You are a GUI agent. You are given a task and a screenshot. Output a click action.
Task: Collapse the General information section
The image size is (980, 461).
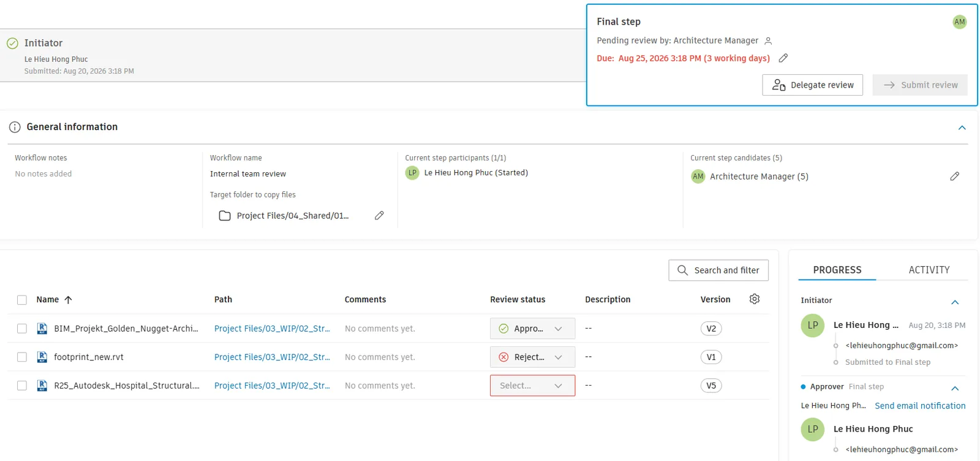click(962, 128)
